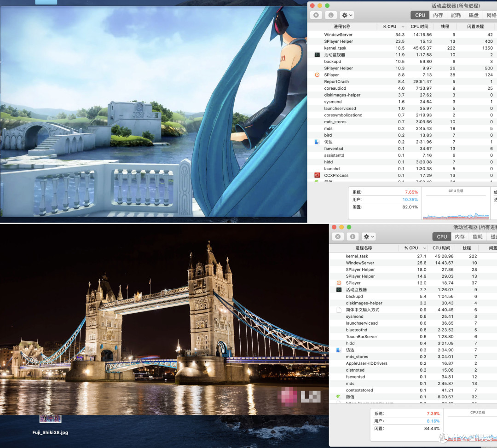Switch to 网络 tab in upper Activity Monitor

[x=490, y=15]
